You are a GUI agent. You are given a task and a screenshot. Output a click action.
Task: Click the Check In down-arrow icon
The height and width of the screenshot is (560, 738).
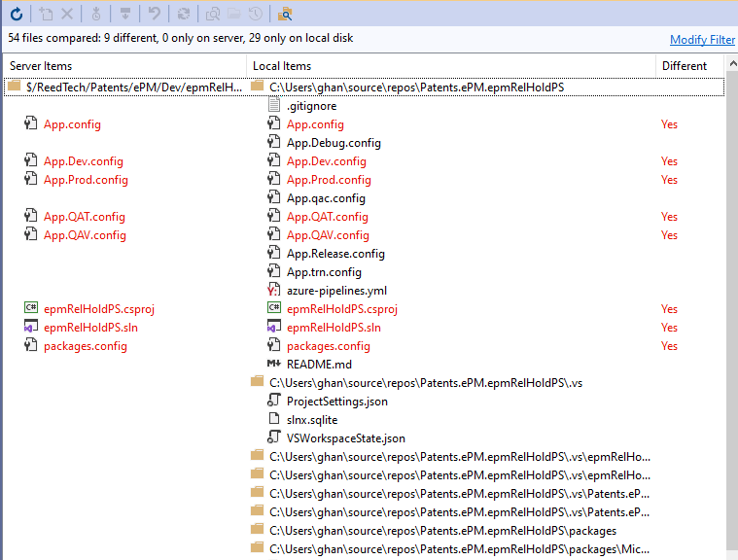coord(125,15)
